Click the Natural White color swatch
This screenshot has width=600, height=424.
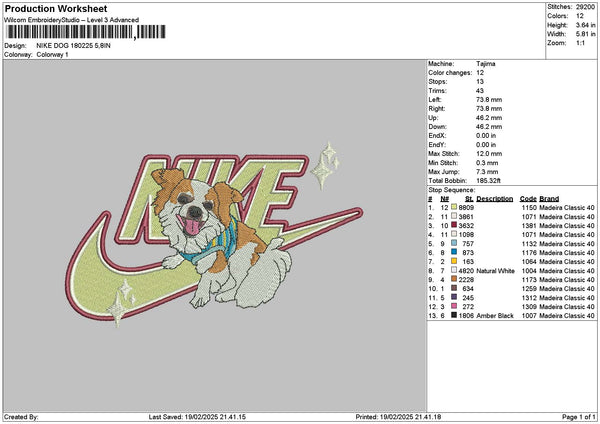454,270
